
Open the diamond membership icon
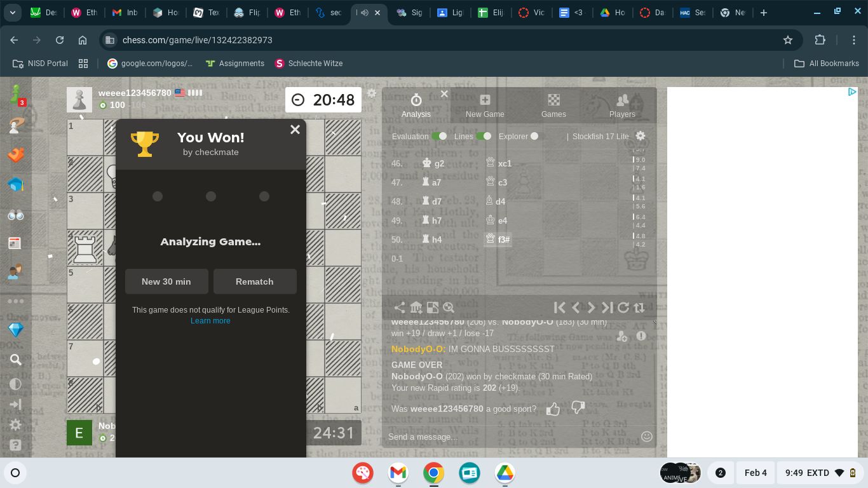tap(16, 330)
